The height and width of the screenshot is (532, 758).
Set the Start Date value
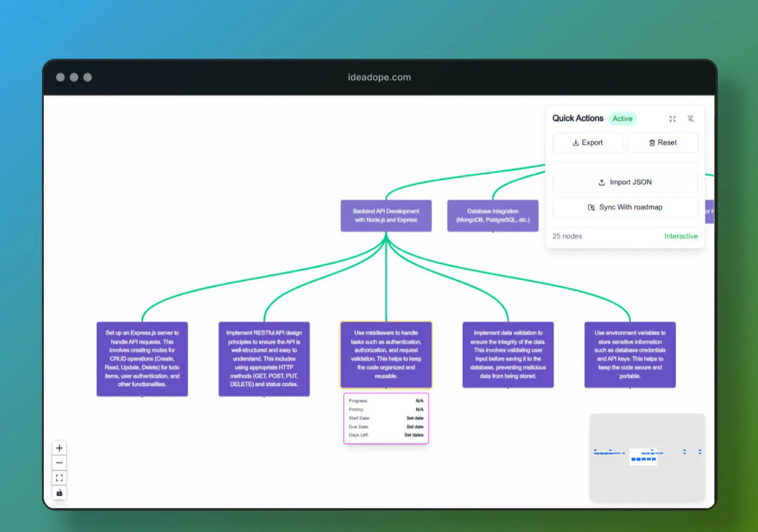pos(414,418)
